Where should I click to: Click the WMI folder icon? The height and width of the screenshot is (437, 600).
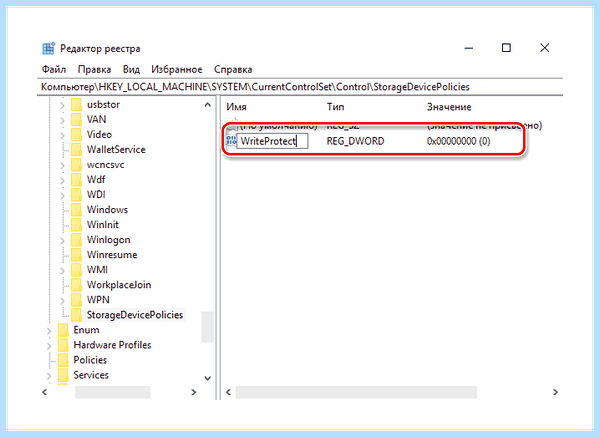(x=77, y=270)
